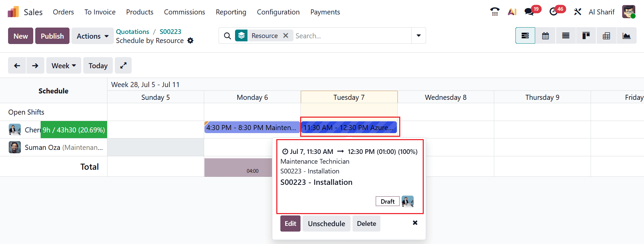
Task: Go to Quotations breadcrumb
Action: (133, 32)
